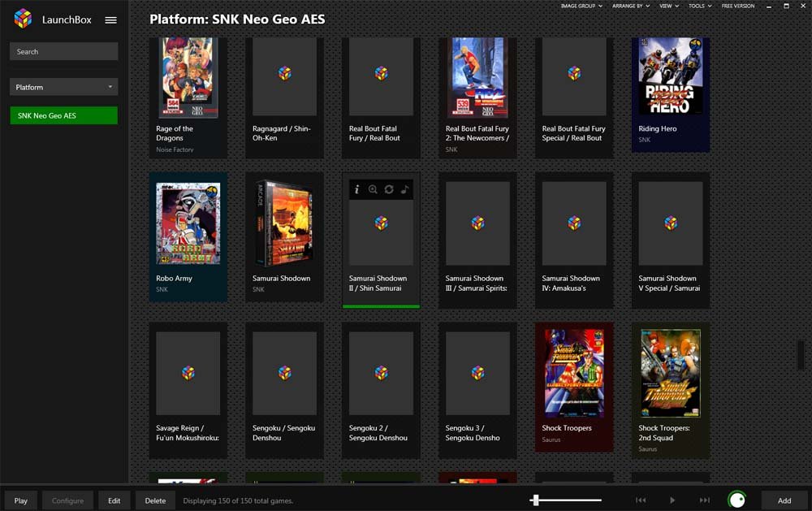Minimize the LaunchBox window
Screen dimensions: 812x511
coord(768,6)
